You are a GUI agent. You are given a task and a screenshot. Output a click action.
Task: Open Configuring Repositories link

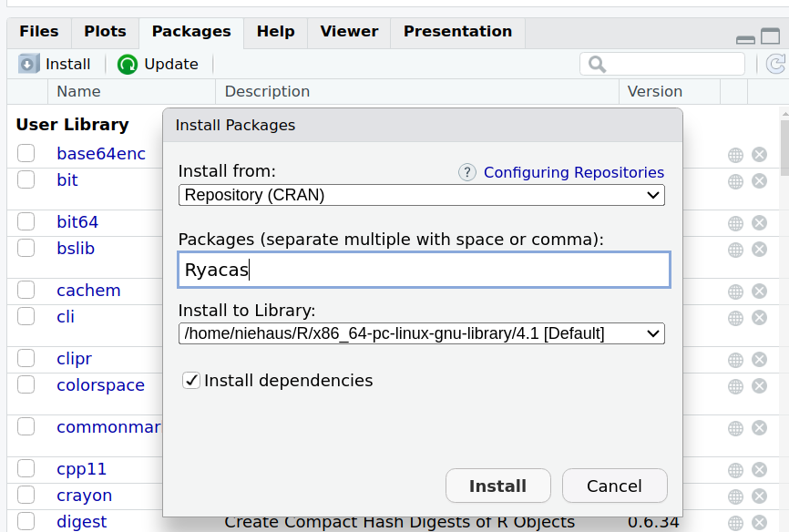coord(574,173)
